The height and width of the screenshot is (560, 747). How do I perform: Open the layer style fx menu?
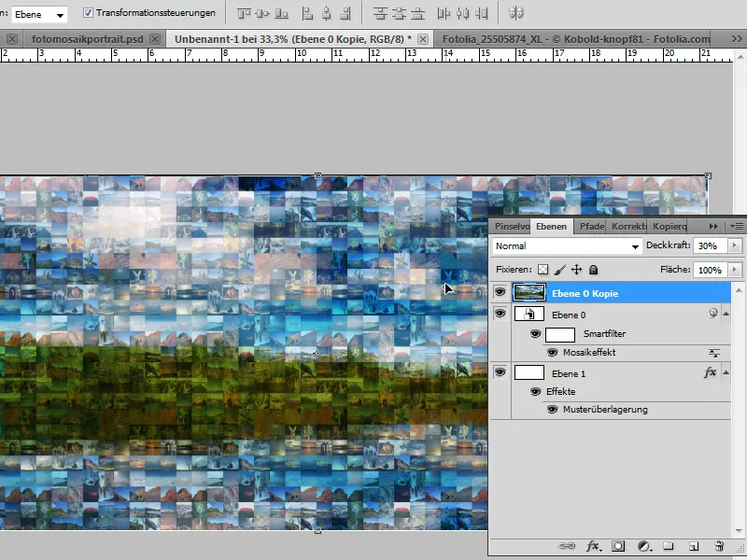click(593, 546)
